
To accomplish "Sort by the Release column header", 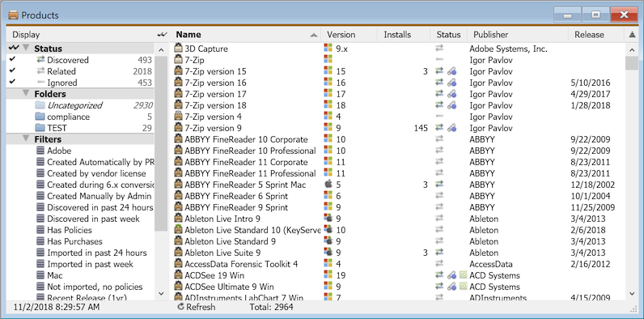I will [x=595, y=35].
